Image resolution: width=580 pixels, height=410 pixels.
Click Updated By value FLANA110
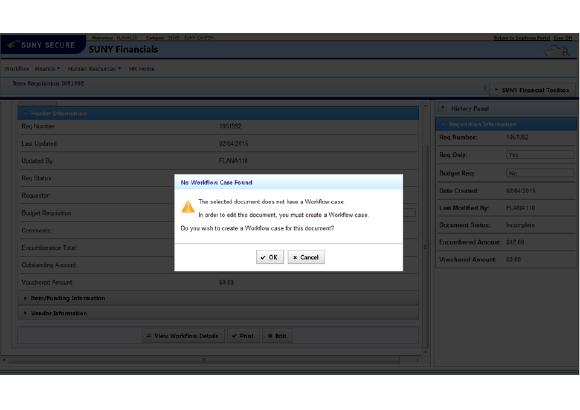pyautogui.click(x=233, y=161)
